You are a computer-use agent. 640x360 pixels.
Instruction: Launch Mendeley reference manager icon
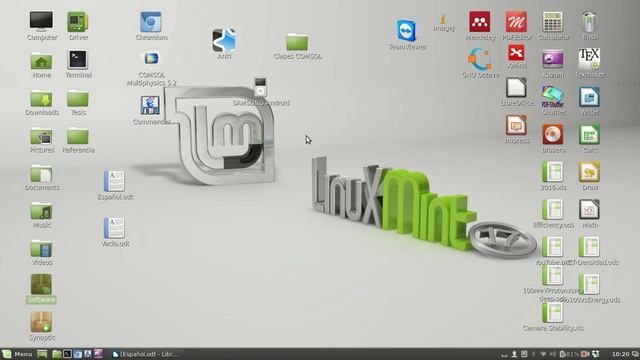pyautogui.click(x=480, y=22)
